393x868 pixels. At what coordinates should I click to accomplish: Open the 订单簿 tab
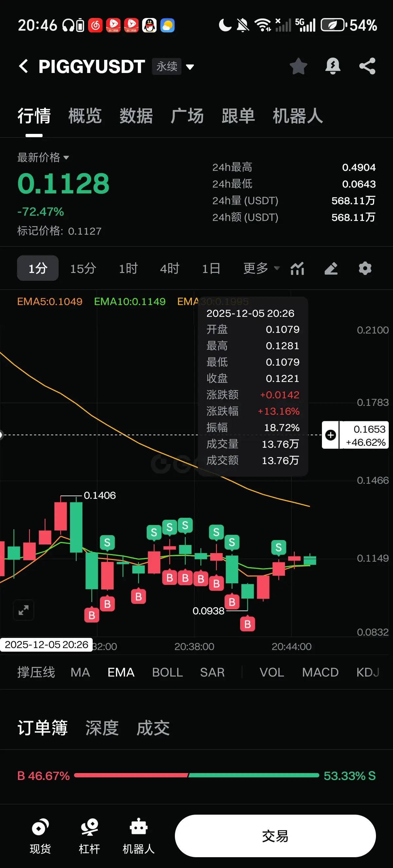point(43,728)
